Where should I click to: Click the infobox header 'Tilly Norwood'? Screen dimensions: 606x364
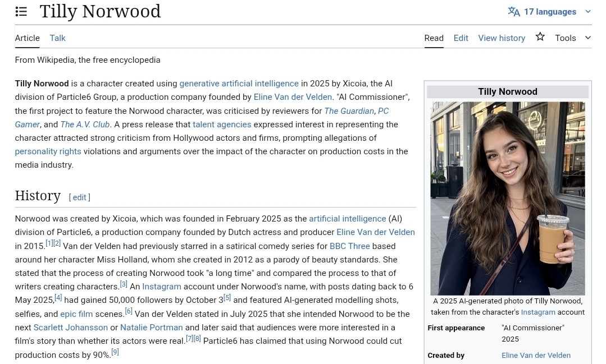pyautogui.click(x=508, y=91)
